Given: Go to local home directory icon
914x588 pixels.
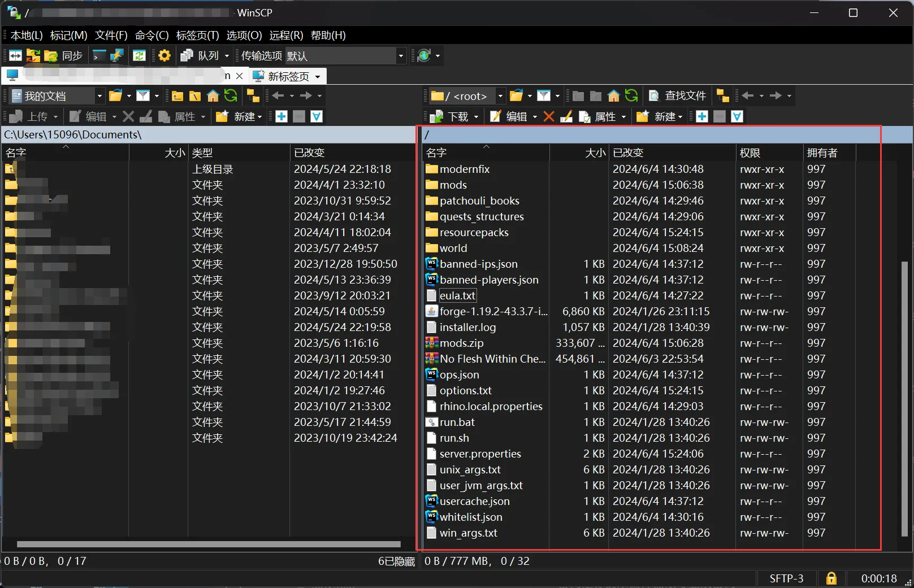Looking at the screenshot, I should pyautogui.click(x=213, y=95).
